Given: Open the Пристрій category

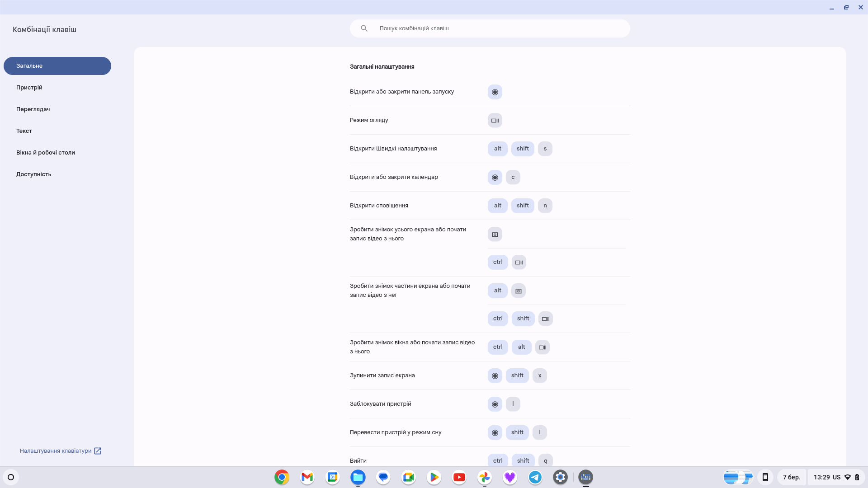Looking at the screenshot, I should pyautogui.click(x=29, y=88).
